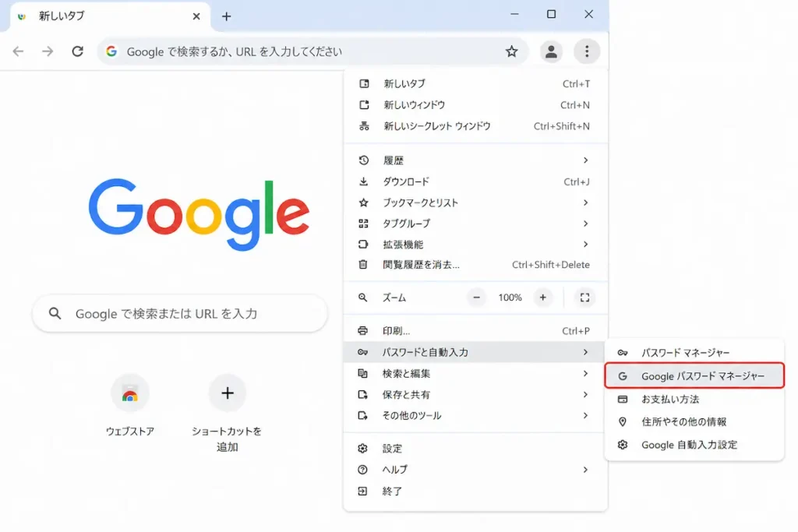Viewport: 798px width, 532px height.
Task: Click the forward navigation arrow
Action: pos(48,51)
